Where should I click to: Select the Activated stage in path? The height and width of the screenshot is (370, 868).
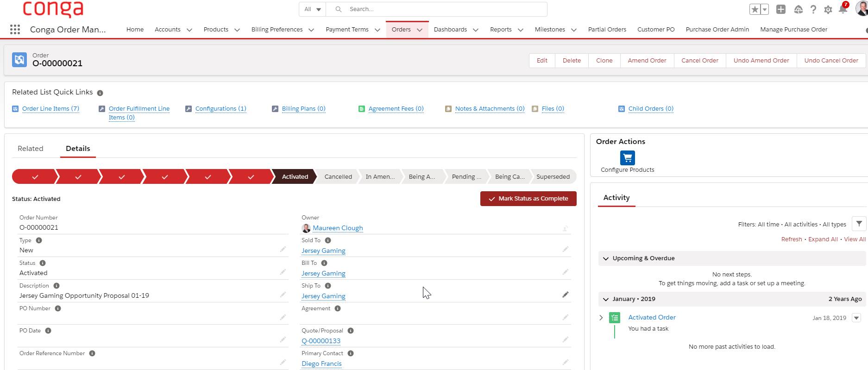(295, 177)
